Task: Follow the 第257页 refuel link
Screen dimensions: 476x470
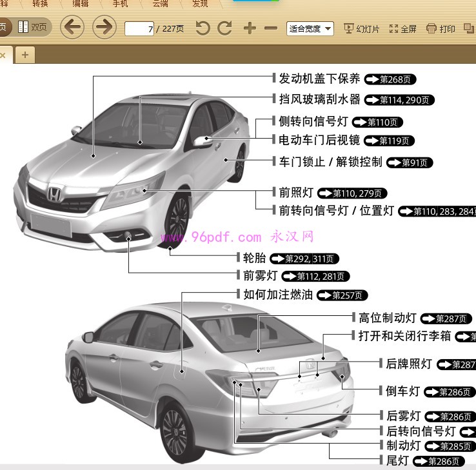Action: (x=342, y=295)
